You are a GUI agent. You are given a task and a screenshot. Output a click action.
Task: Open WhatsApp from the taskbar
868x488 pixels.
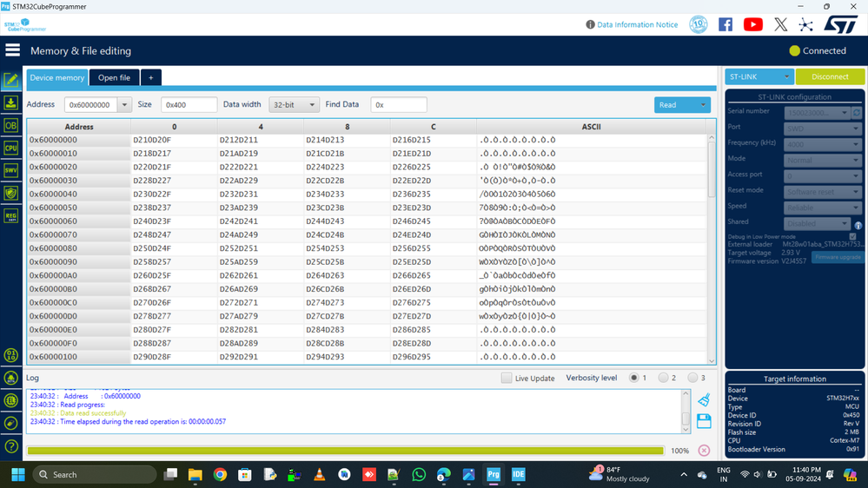pos(419,475)
